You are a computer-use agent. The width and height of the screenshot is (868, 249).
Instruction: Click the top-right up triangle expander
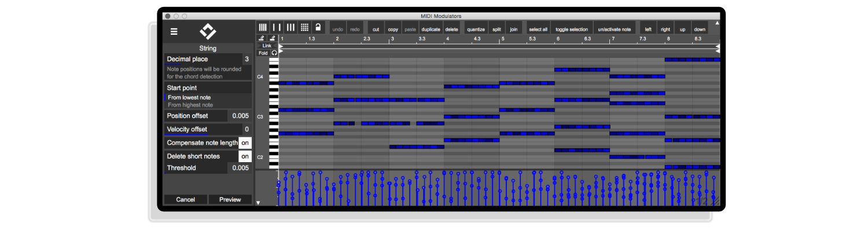pos(717,23)
